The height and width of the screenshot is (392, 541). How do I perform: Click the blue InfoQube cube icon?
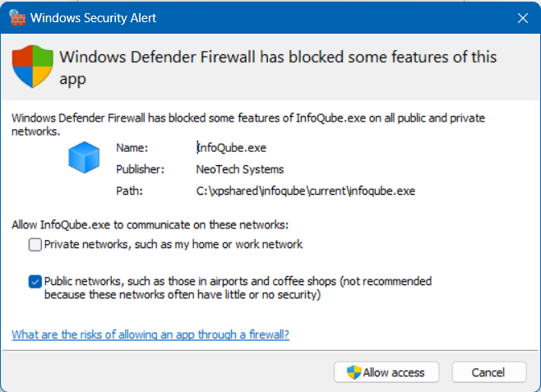point(84,157)
